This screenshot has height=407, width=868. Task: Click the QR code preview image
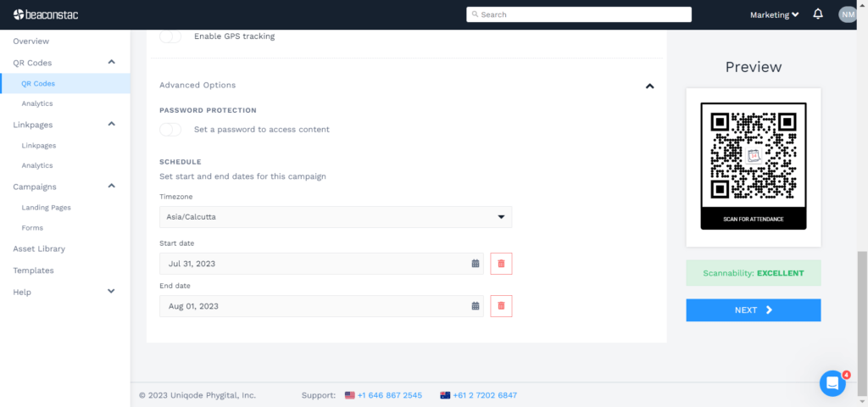pyautogui.click(x=753, y=166)
